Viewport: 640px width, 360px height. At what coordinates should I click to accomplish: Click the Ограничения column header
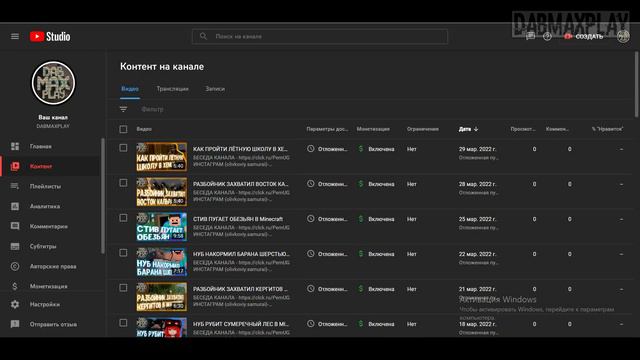422,129
